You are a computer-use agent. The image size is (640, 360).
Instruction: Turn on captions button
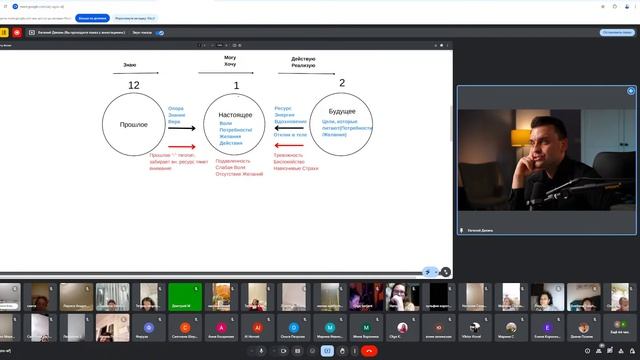298,351
